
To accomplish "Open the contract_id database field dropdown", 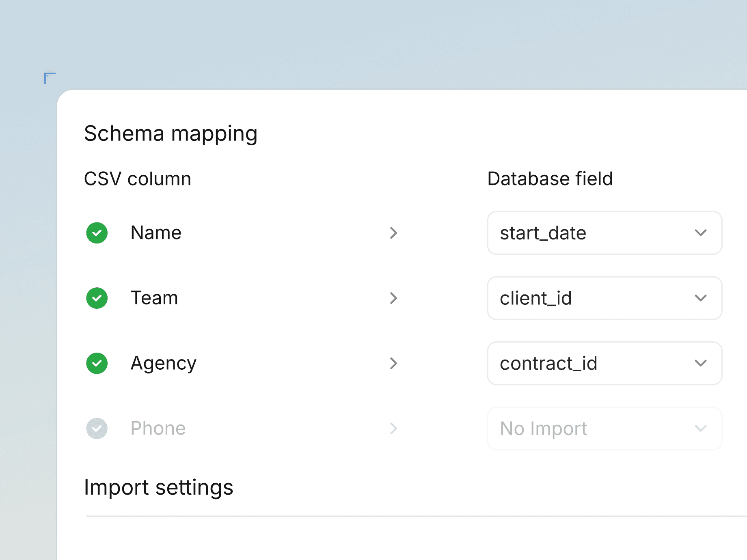I will [x=605, y=363].
